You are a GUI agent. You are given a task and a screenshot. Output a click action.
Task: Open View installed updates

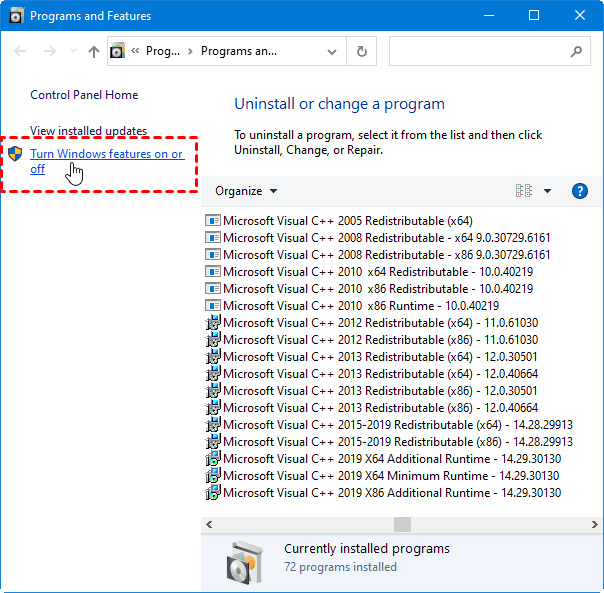tap(89, 131)
